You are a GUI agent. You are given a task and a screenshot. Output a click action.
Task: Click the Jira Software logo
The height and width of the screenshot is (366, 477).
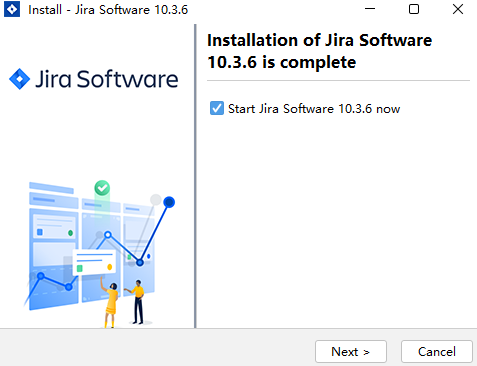tap(94, 79)
